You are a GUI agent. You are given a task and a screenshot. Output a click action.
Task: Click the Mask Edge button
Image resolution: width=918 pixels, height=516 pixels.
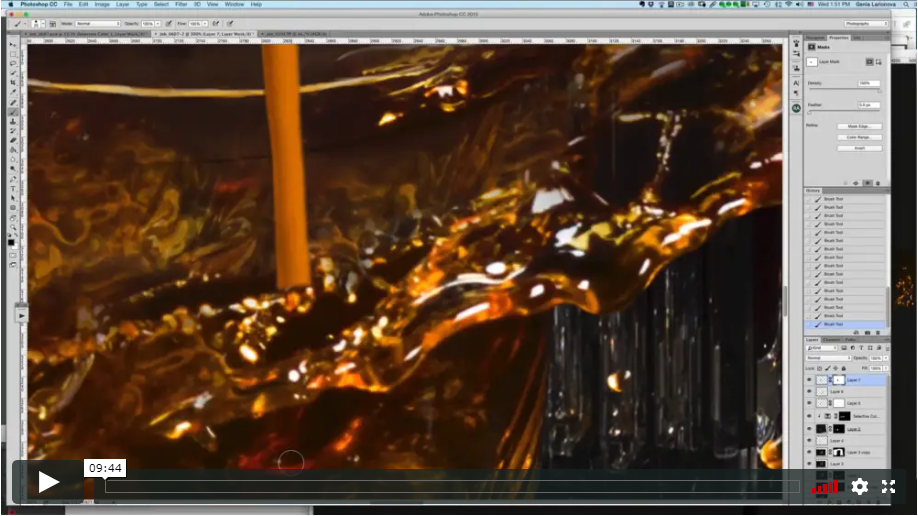pos(859,126)
